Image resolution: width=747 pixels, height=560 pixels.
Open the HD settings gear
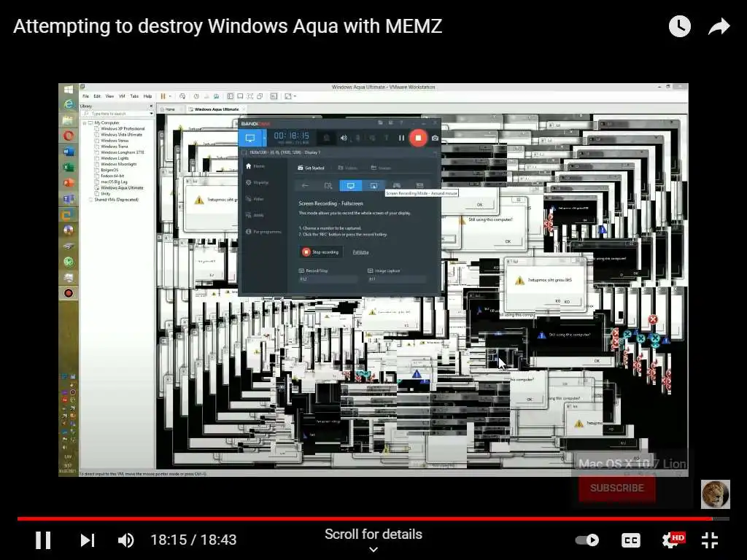[673, 540]
